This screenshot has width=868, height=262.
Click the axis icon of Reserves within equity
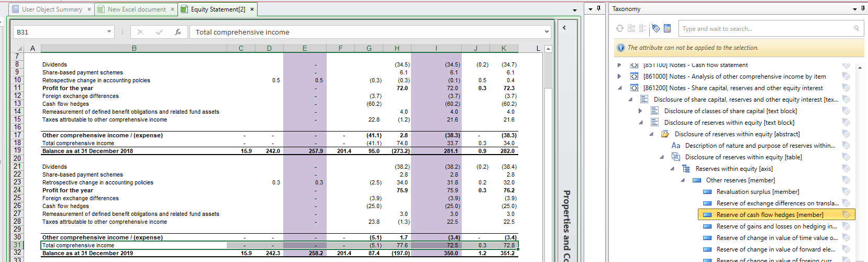[x=686, y=169]
